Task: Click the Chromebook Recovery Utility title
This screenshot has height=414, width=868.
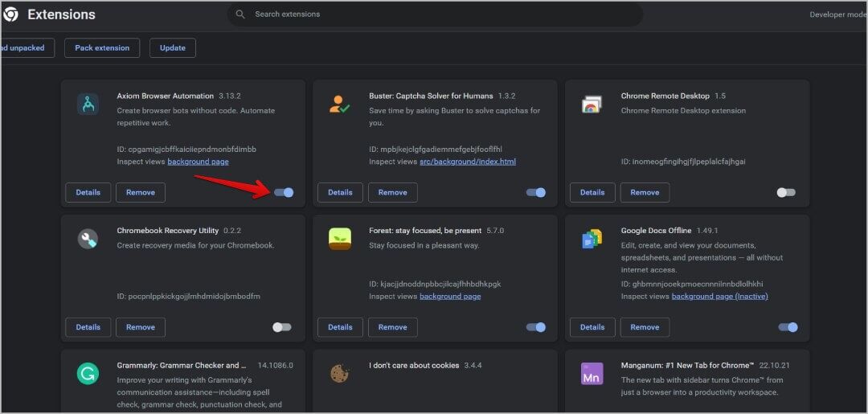Action: pos(168,230)
